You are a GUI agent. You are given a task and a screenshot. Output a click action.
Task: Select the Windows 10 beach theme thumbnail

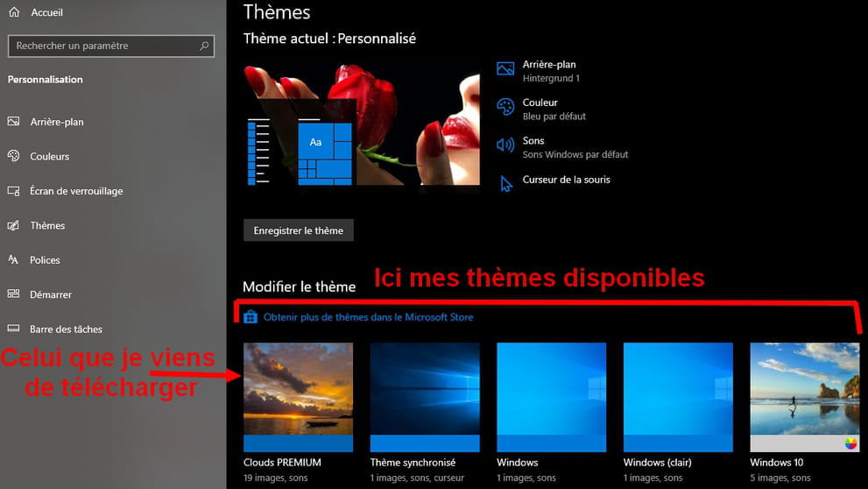click(x=805, y=397)
